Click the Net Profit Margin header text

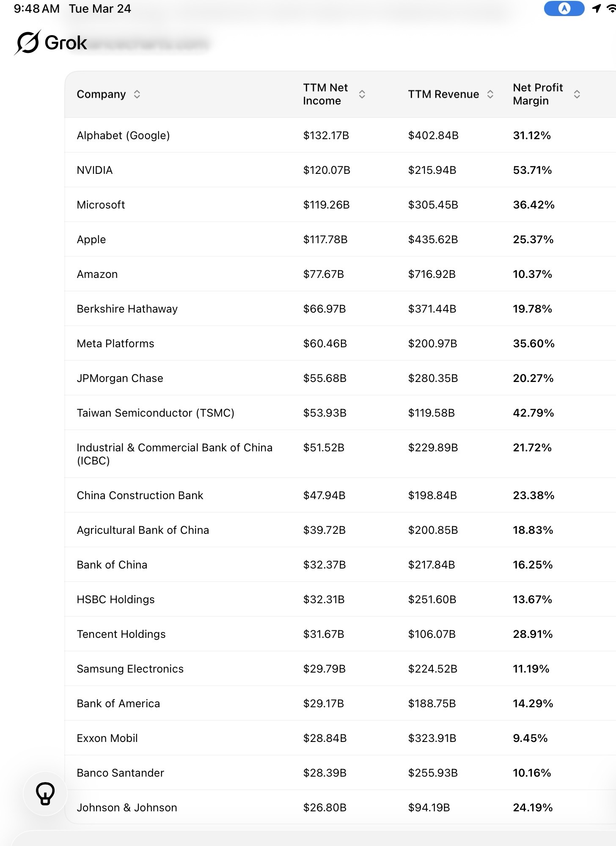tap(537, 94)
